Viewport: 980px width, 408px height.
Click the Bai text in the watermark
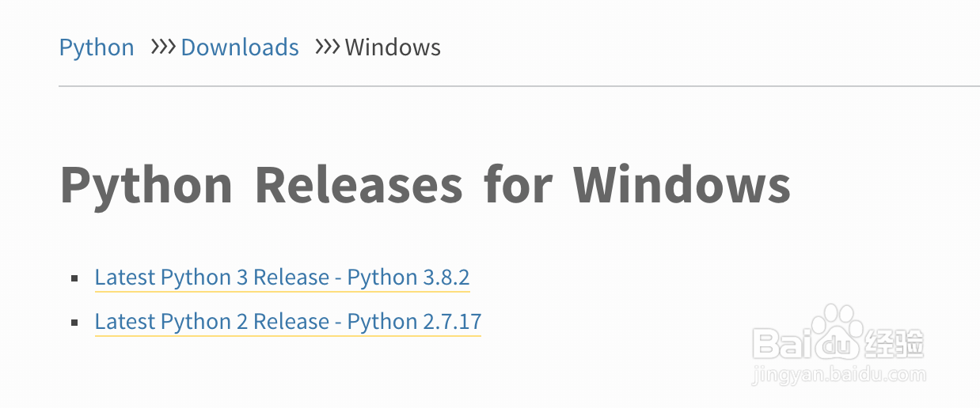pos(783,344)
